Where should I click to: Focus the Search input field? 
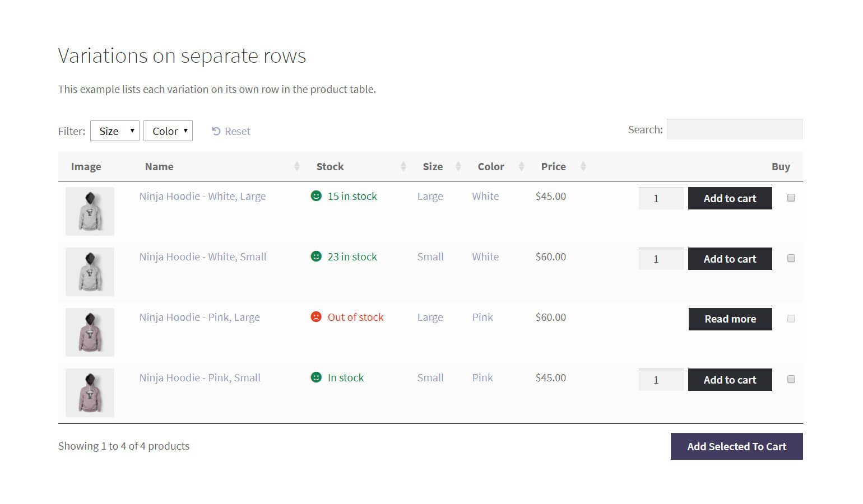coord(734,129)
